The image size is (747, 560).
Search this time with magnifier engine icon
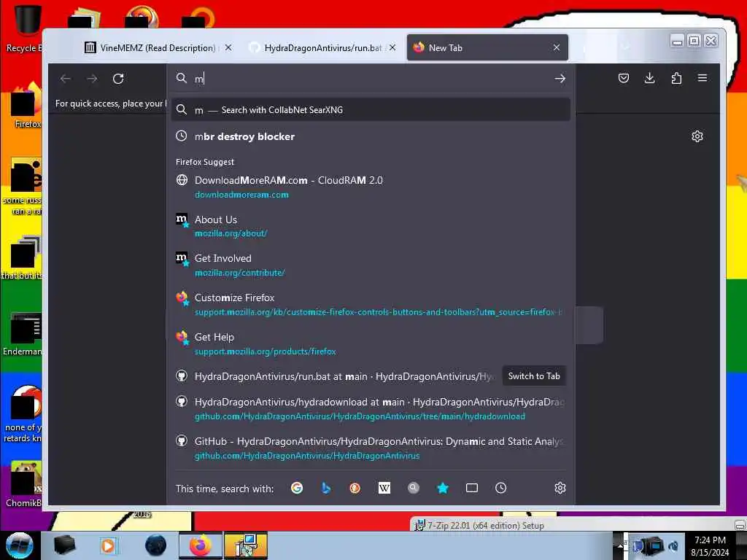(x=414, y=488)
